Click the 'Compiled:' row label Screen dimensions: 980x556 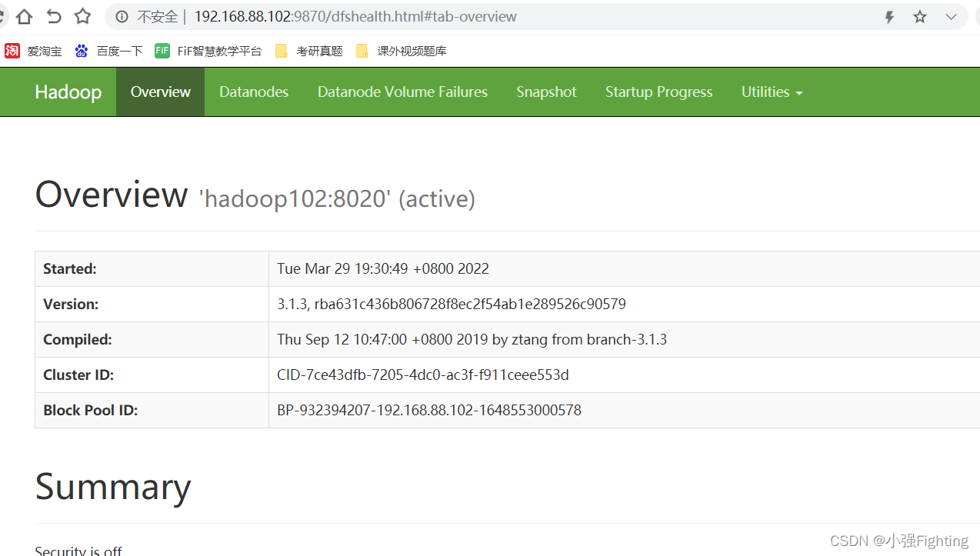point(78,339)
